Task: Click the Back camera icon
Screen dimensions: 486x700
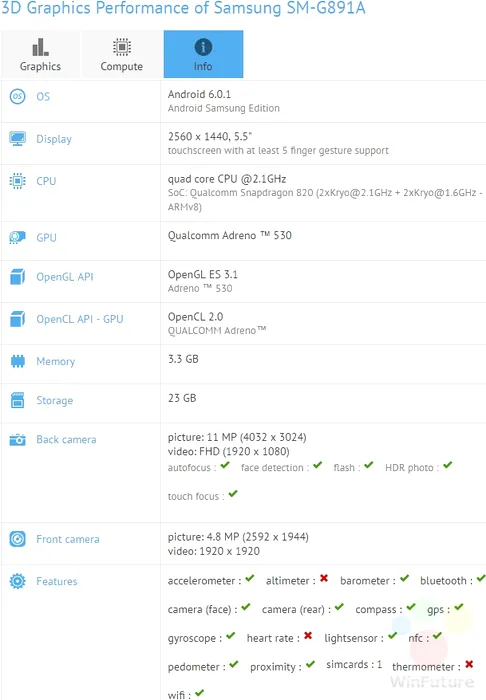Action: 17,440
